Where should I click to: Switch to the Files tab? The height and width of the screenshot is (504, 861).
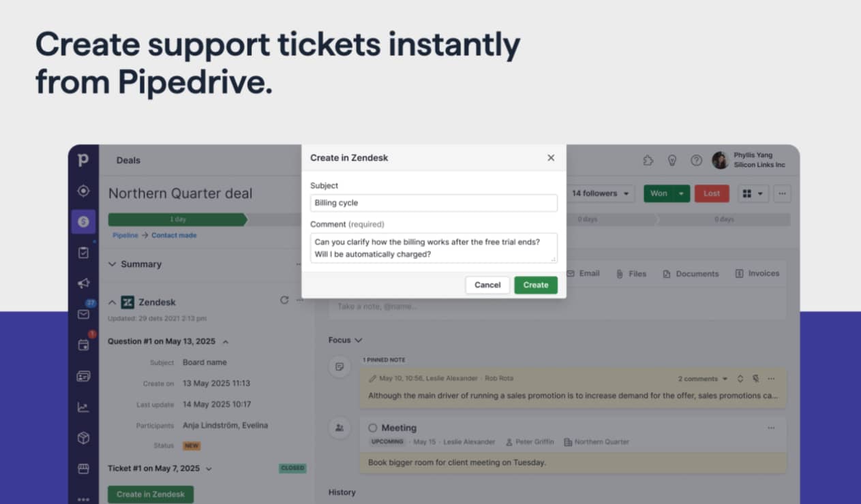(631, 274)
